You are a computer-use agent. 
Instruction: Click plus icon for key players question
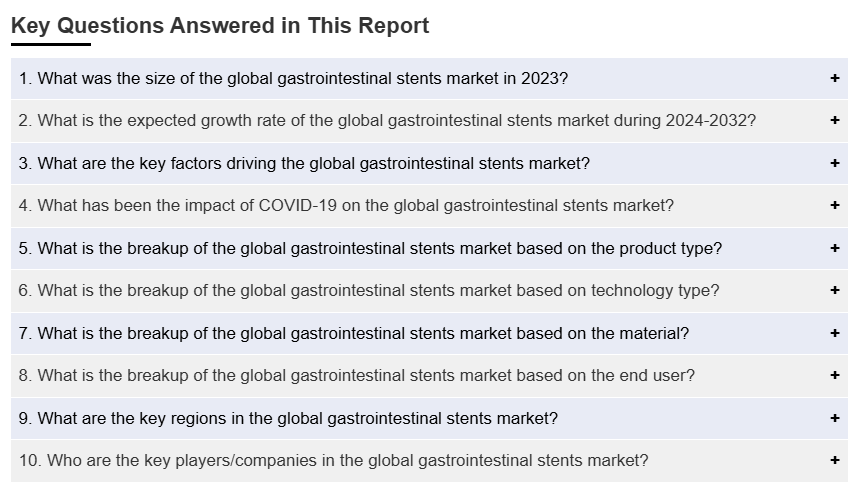[834, 460]
